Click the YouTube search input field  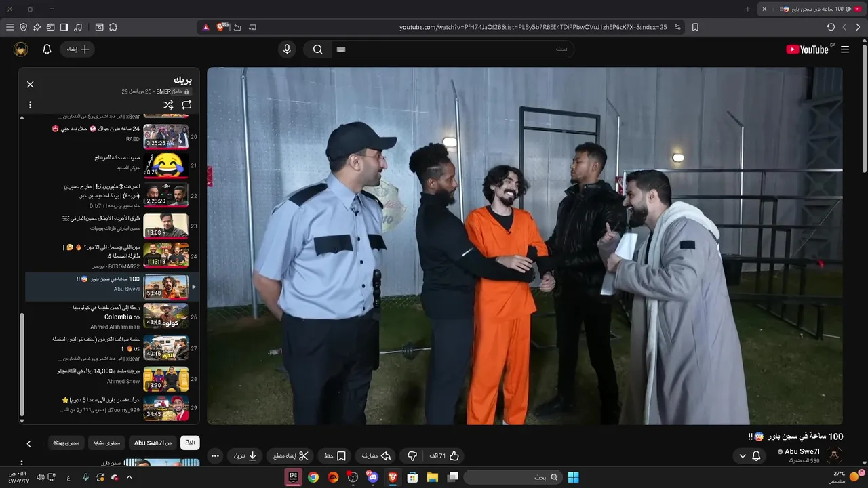(452, 49)
